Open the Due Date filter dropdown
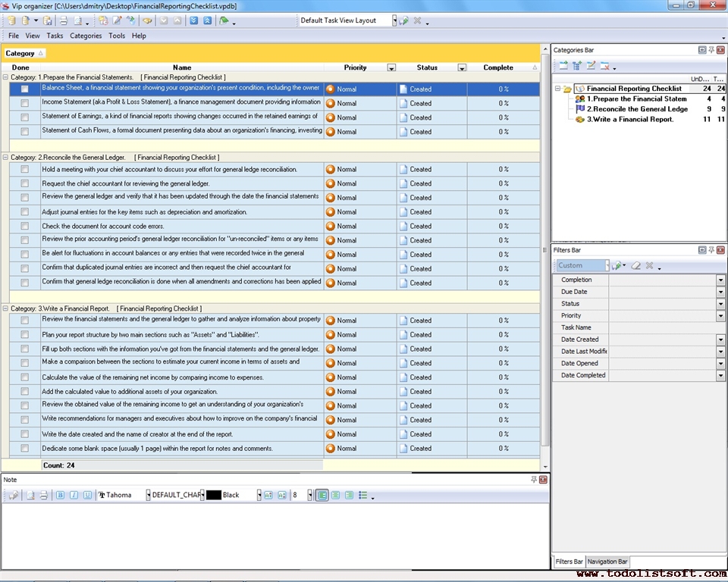The height and width of the screenshot is (582, 728). pos(720,292)
